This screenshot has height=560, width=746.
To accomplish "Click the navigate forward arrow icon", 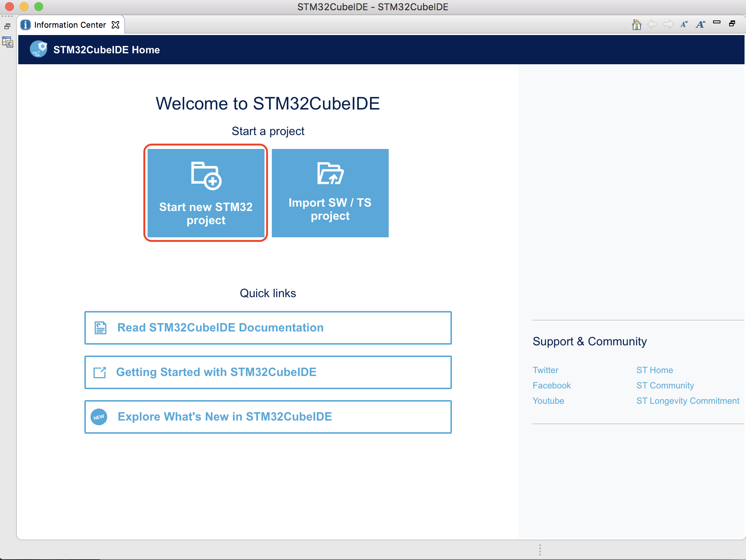I will 668,24.
